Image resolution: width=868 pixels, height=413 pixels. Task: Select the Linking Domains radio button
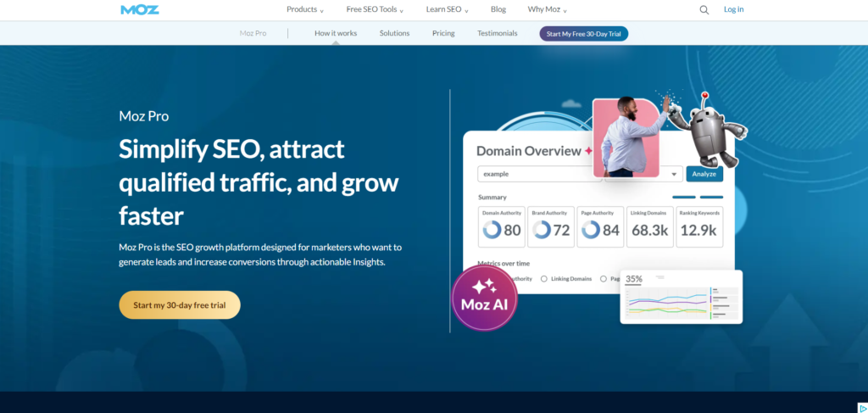pyautogui.click(x=544, y=279)
